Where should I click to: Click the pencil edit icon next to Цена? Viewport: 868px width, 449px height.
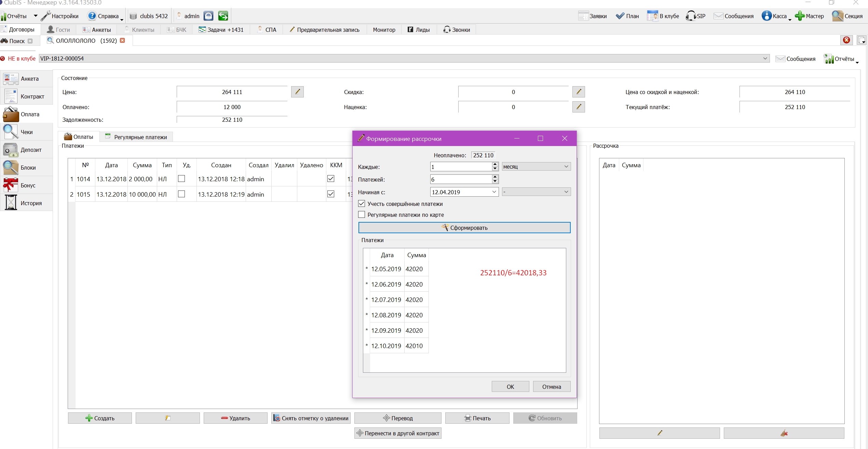click(297, 92)
